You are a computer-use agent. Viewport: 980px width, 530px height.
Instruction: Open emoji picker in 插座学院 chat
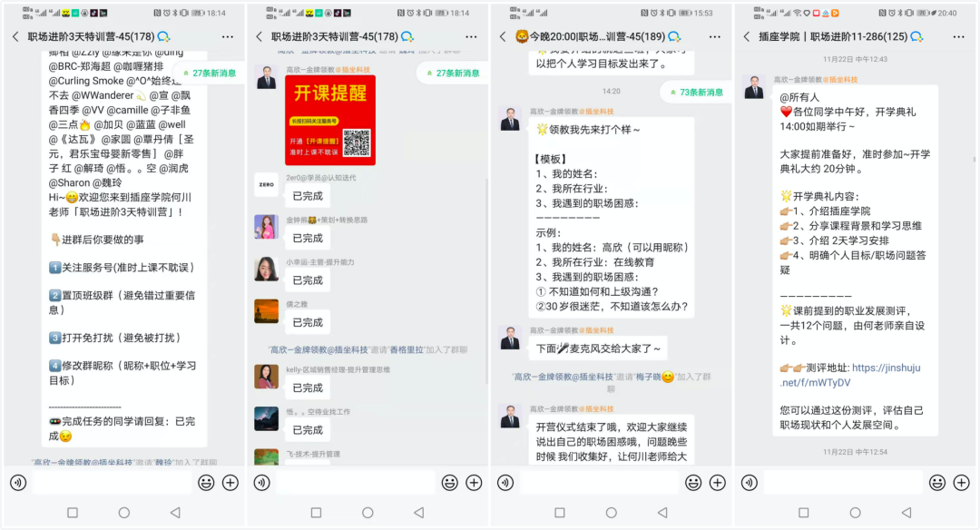pos(936,483)
